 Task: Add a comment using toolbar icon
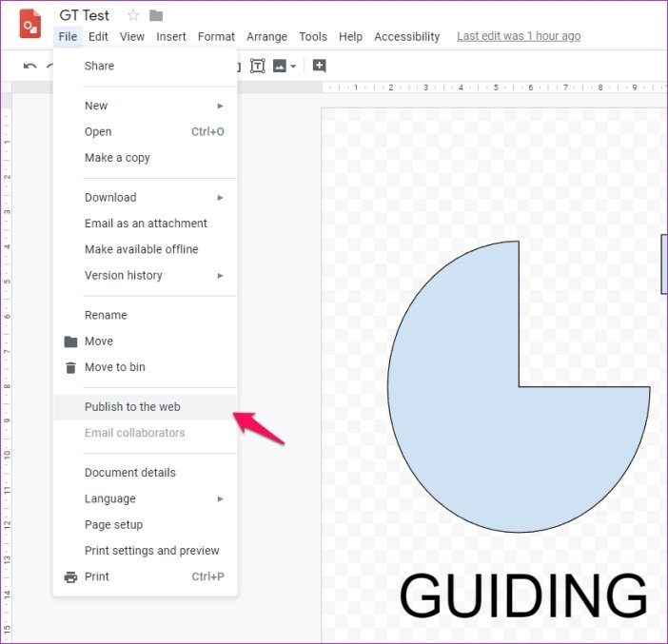click(x=319, y=66)
